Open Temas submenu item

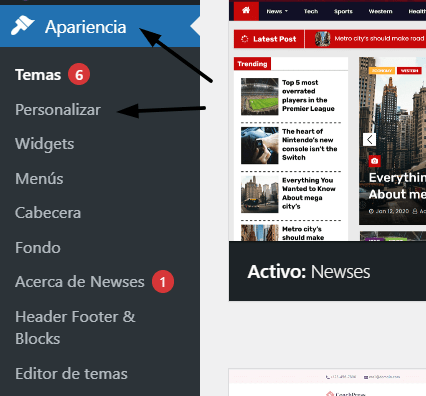pos(38,75)
